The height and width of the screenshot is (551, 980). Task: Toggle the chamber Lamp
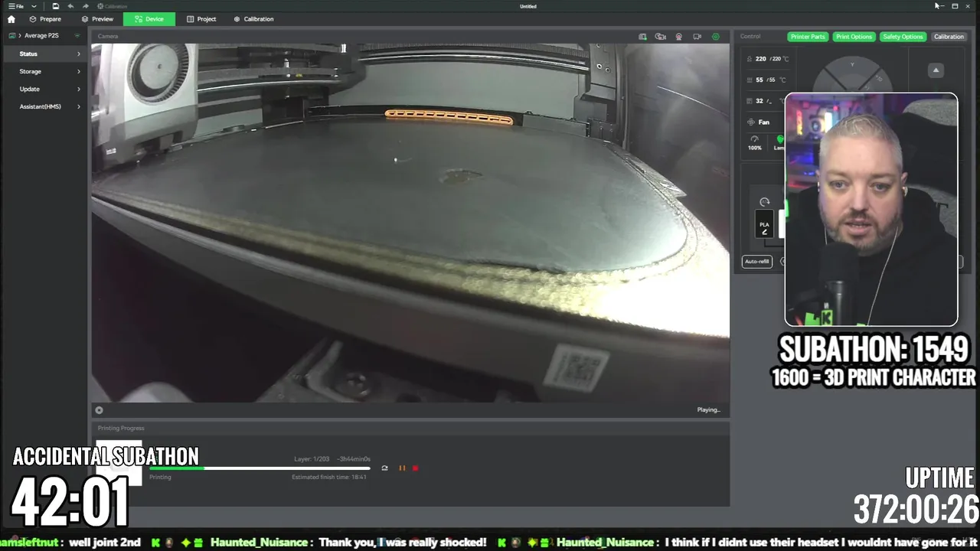779,142
